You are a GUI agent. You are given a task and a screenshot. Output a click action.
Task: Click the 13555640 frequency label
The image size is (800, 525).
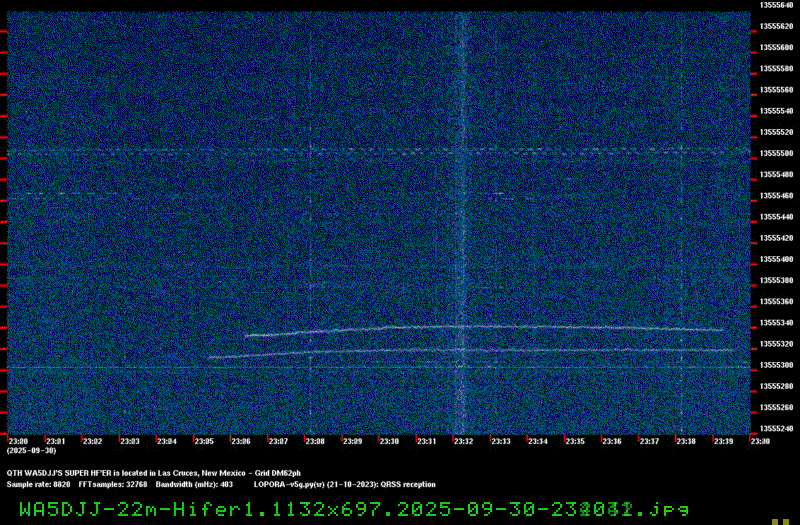pyautogui.click(x=776, y=5)
